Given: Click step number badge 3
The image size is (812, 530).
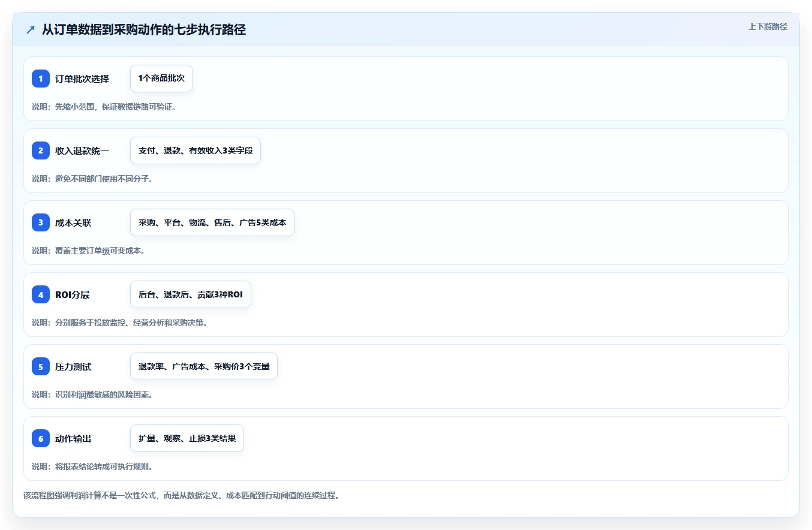Looking at the screenshot, I should click(41, 222).
